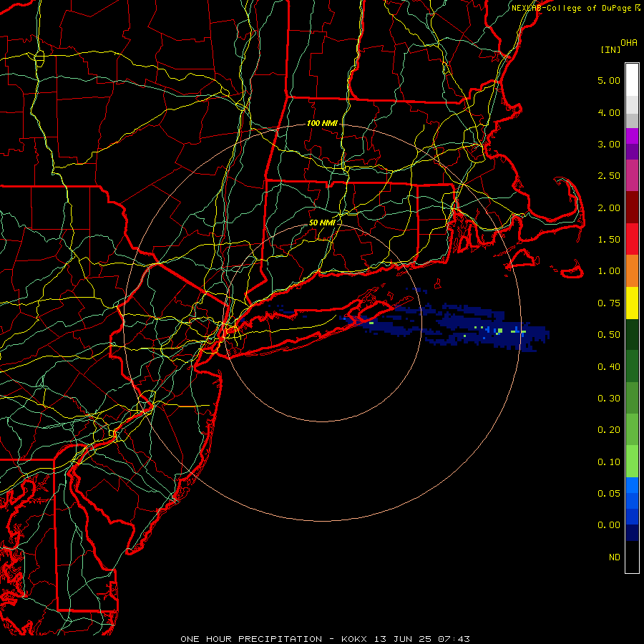Image resolution: width=644 pixels, height=644 pixels.
Task: Click the 0.40 legend value
Action: pos(609,366)
